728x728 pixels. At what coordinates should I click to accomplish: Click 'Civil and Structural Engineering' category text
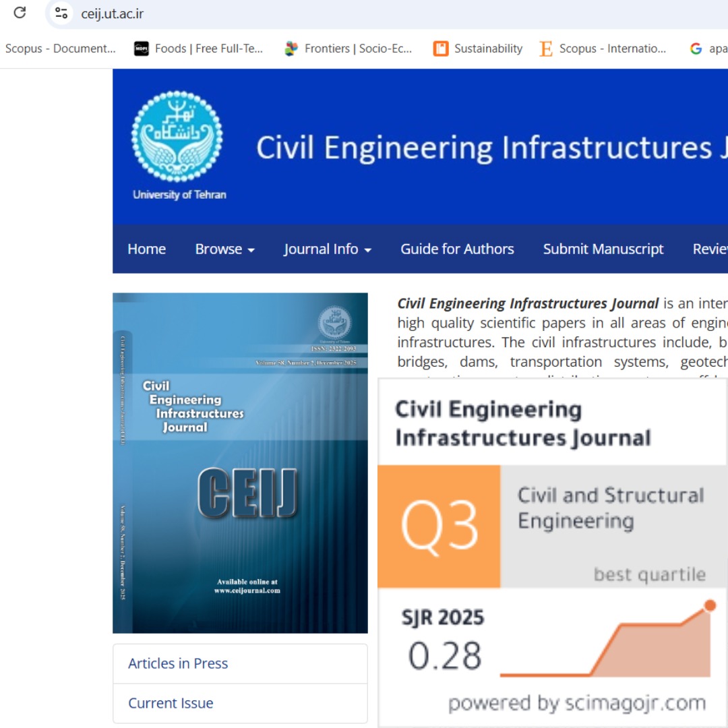tap(611, 508)
